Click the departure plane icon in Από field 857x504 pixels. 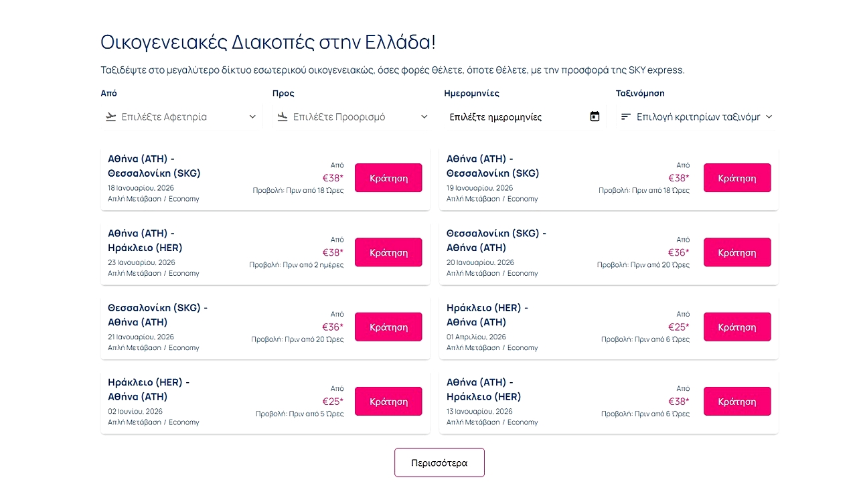[111, 117]
